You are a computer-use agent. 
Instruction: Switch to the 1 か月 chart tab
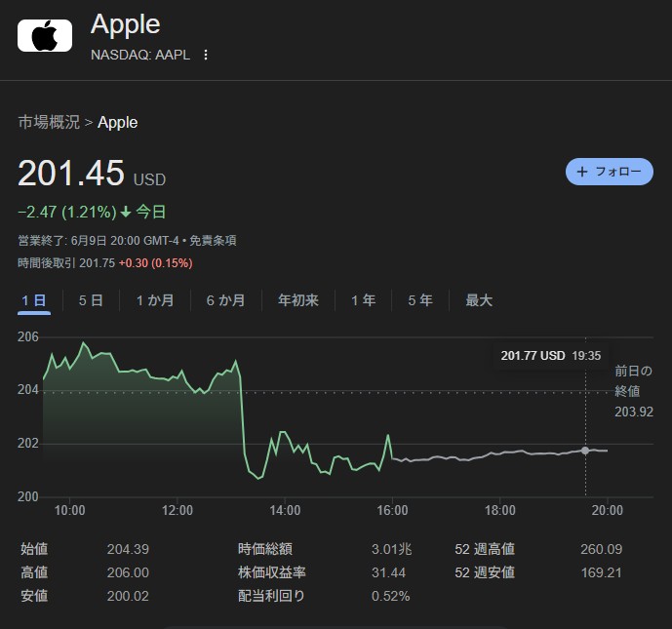click(x=155, y=300)
